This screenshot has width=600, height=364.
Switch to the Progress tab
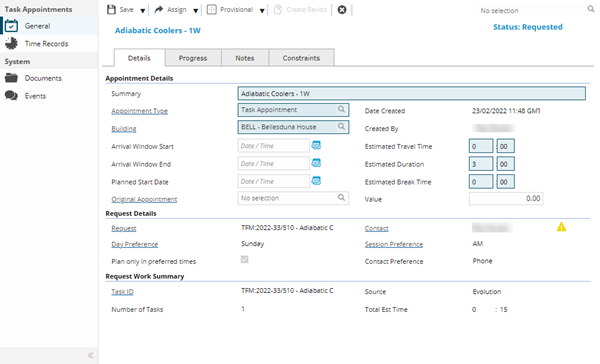[193, 58]
